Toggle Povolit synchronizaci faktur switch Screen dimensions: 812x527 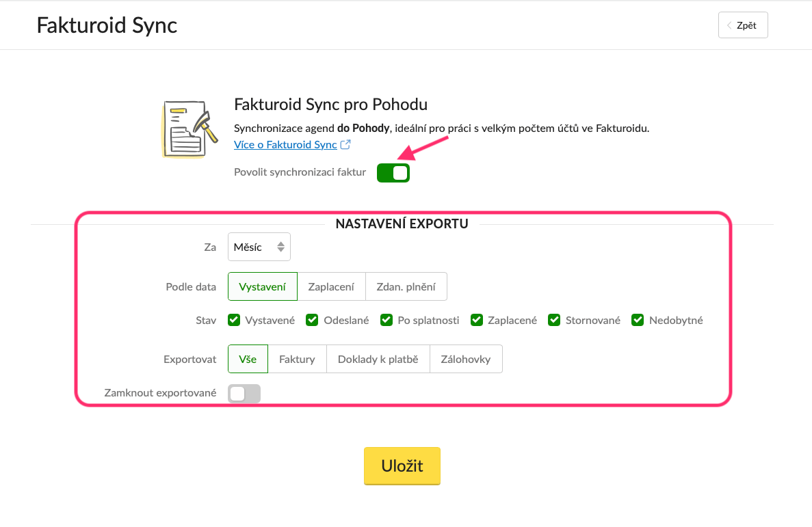[x=393, y=173]
